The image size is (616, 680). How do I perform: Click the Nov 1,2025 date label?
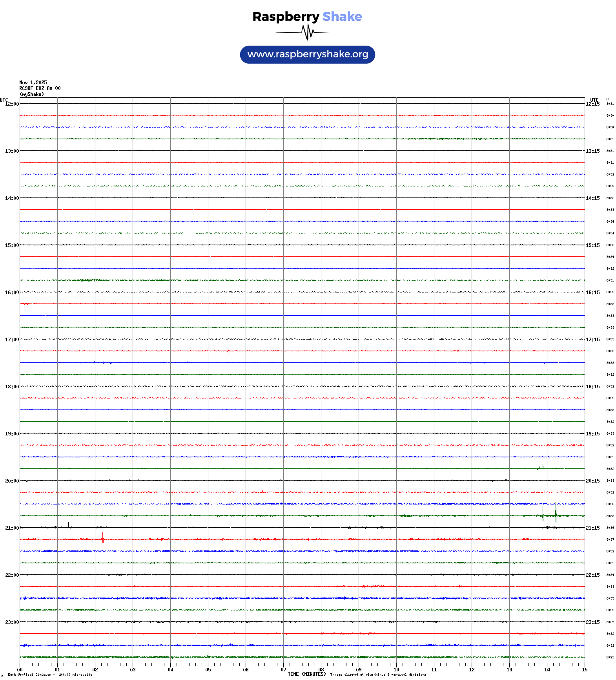coord(33,82)
